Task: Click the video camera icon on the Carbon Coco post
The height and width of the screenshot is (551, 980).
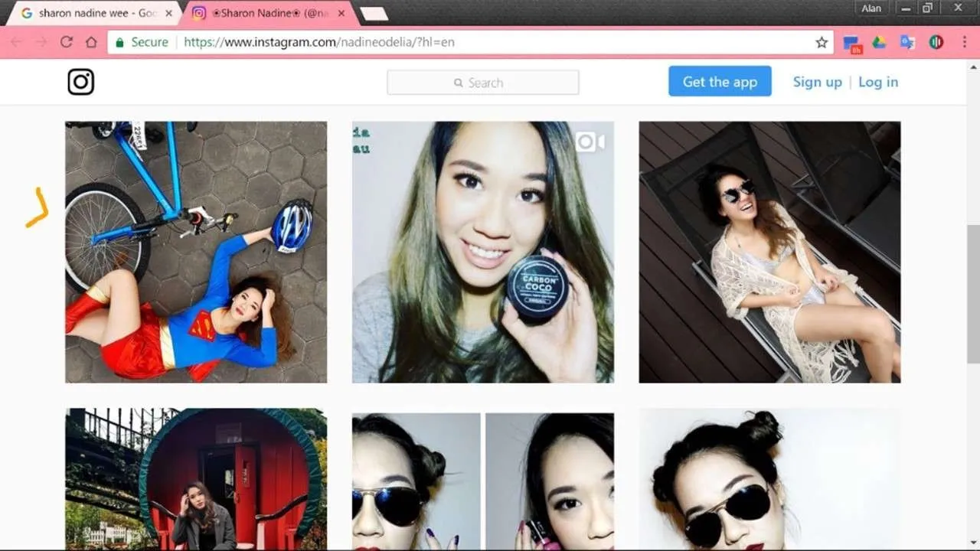Action: pyautogui.click(x=590, y=142)
